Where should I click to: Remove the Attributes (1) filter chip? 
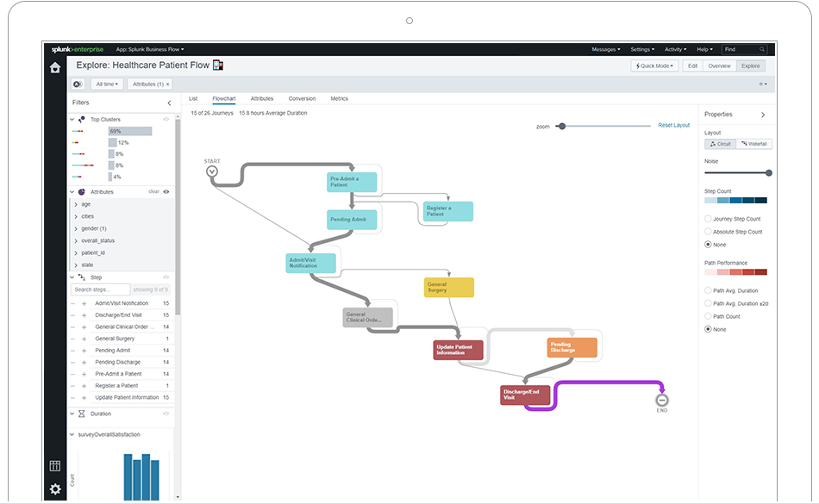coord(167,84)
